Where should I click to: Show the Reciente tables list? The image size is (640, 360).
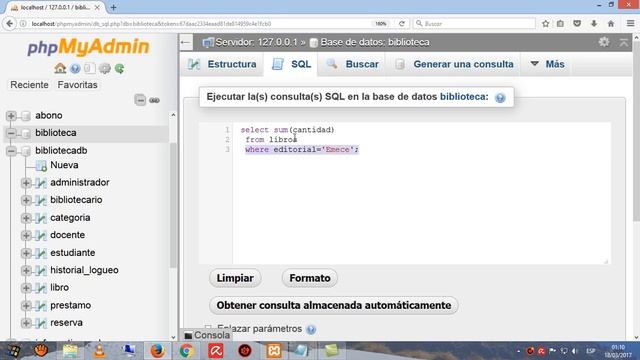29,85
